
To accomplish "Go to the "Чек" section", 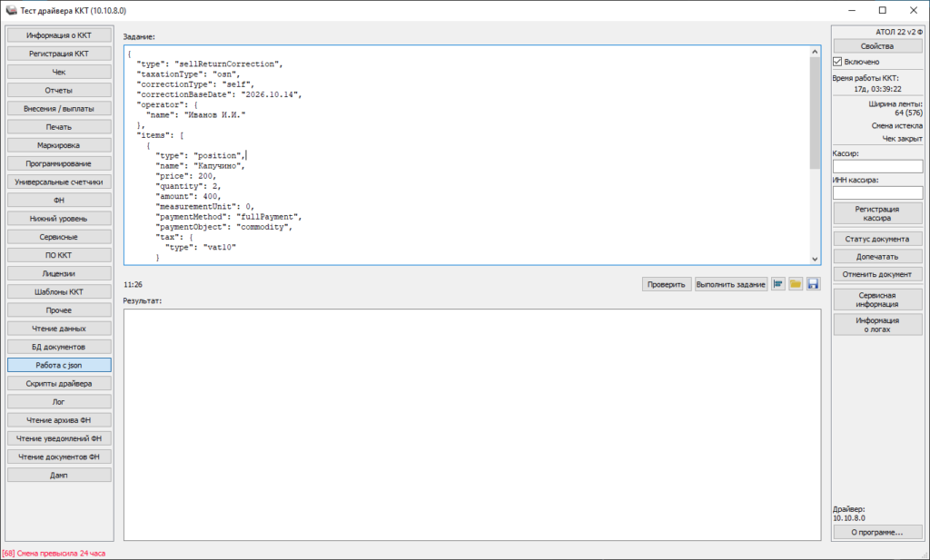I will pyautogui.click(x=59, y=73).
